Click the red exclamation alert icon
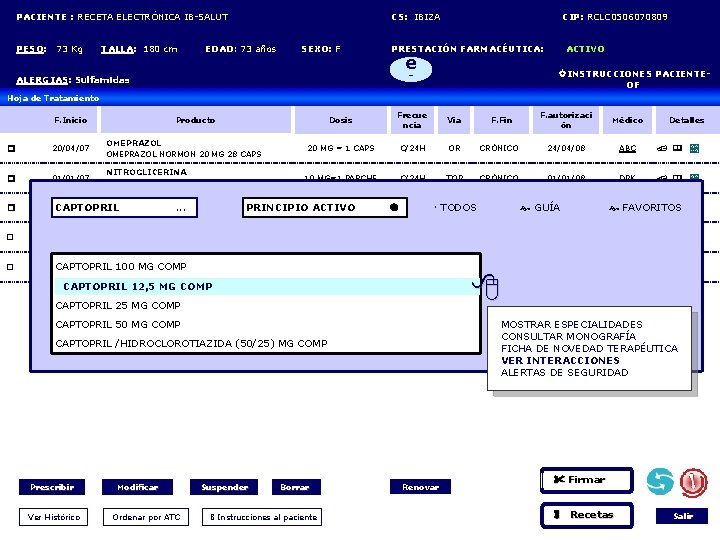 pos(693,483)
